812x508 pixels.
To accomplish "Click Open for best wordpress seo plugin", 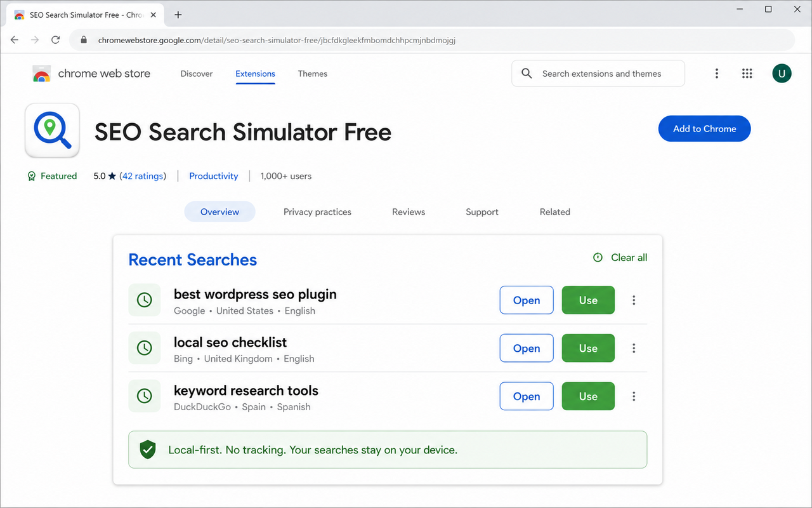I will coord(527,300).
